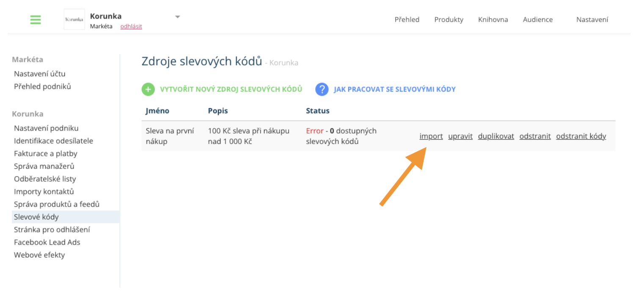Click upravit to edit the discount source
644x294 pixels.
coord(460,136)
